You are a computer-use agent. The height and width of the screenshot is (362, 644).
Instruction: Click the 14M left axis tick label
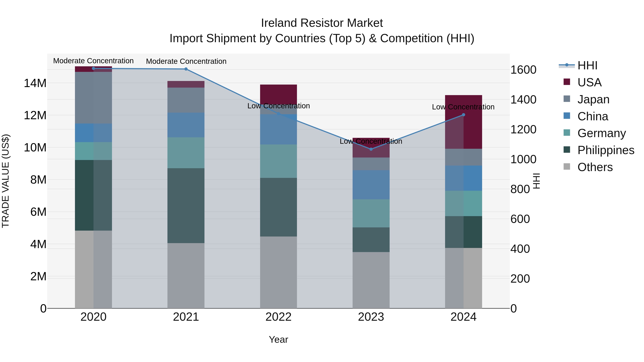[35, 83]
